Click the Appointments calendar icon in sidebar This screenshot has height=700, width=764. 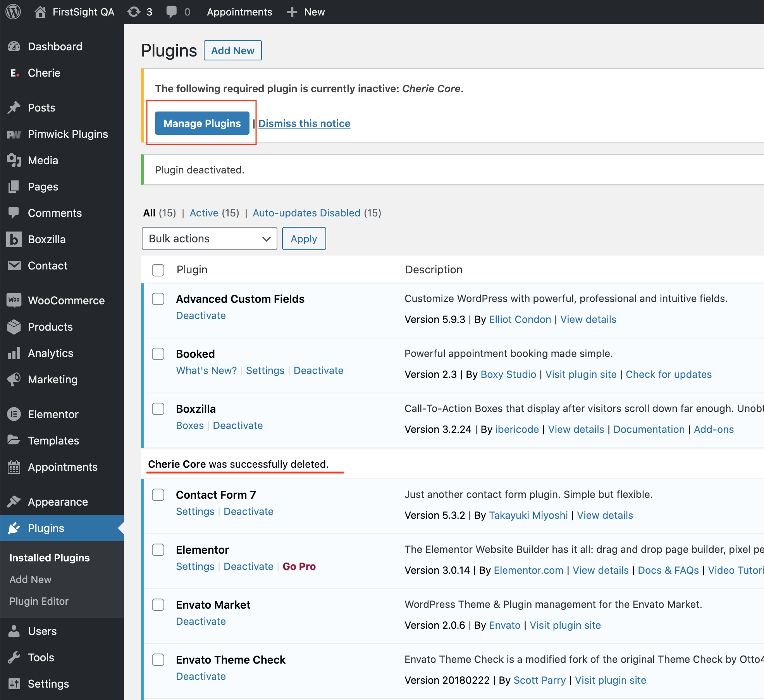tap(14, 467)
